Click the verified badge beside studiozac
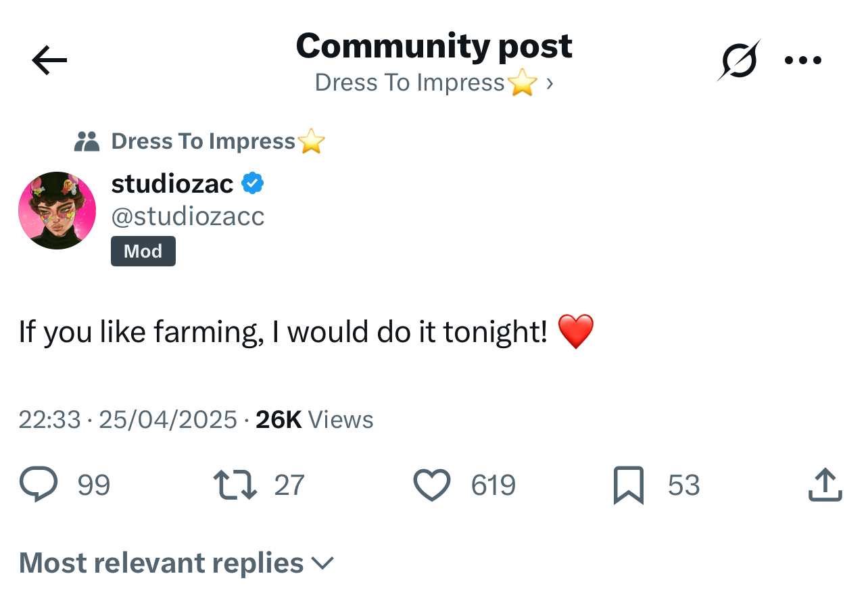This screenshot has height=599, width=868. coord(253,181)
